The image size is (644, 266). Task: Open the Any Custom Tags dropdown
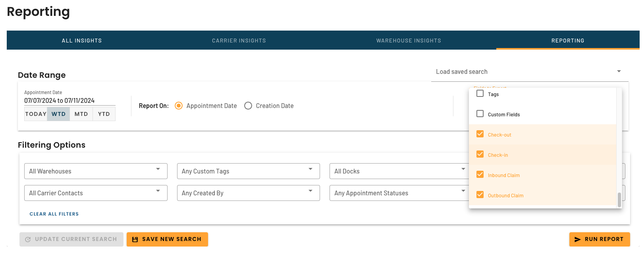click(x=248, y=171)
